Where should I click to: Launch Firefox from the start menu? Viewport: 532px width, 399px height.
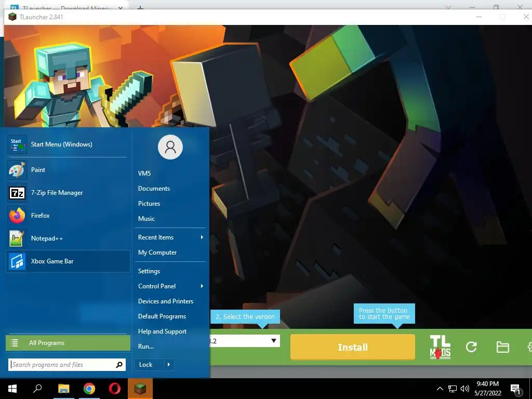tap(68, 216)
